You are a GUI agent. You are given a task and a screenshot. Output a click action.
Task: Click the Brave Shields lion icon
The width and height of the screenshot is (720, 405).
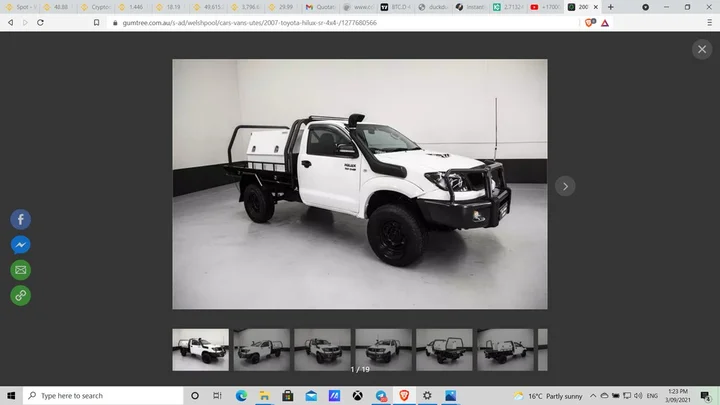point(588,22)
